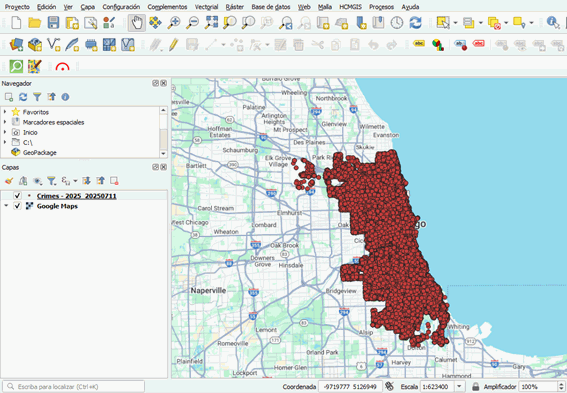Click the red target circle plugin icon
Viewport: 567px width, 393px height.
(63, 67)
